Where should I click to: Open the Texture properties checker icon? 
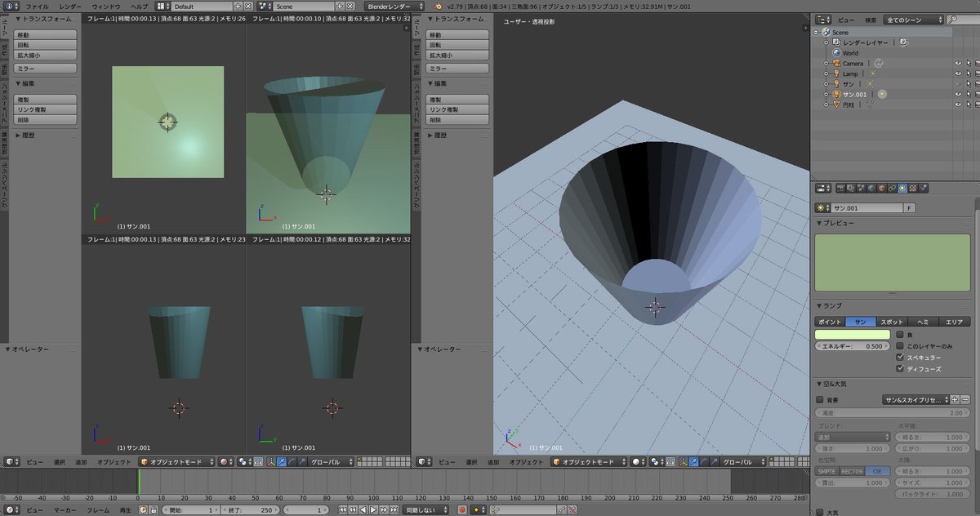click(x=912, y=188)
